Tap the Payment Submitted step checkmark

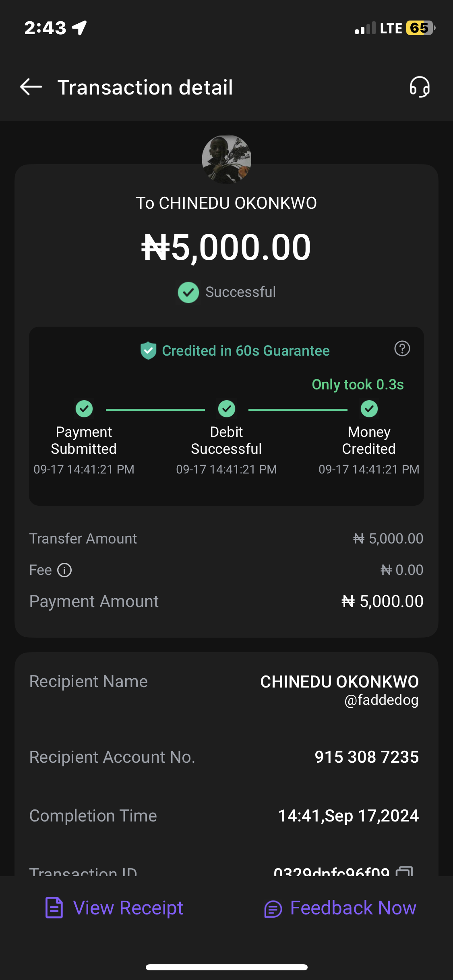click(84, 409)
